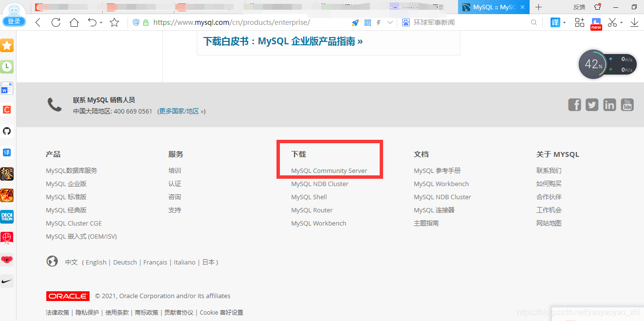Screen dimensions: 644x321
Task: Click the Nike swoosh sidebar icon
Action: pos(7,281)
